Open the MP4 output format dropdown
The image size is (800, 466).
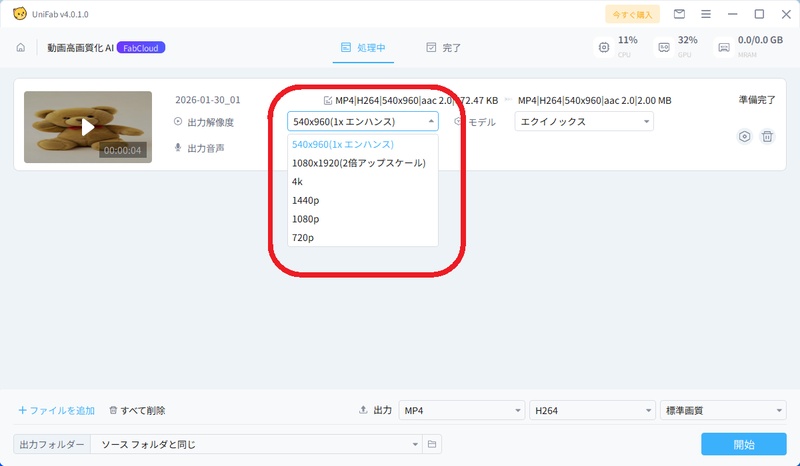(462, 410)
